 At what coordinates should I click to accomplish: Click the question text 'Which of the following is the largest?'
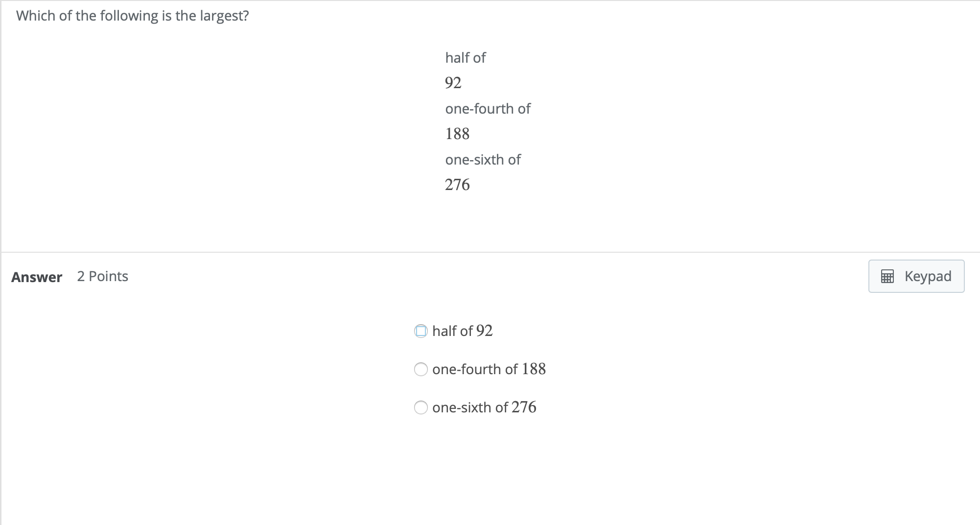[x=133, y=15]
